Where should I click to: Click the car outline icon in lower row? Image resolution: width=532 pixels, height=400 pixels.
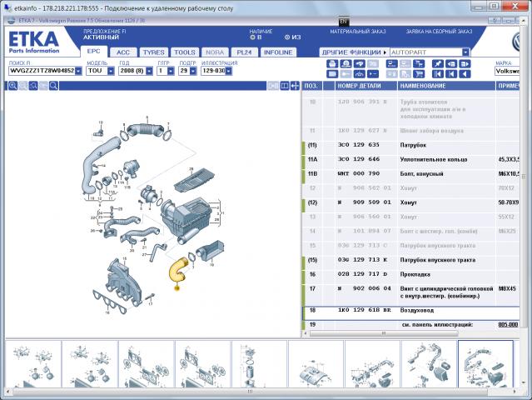tap(360, 73)
